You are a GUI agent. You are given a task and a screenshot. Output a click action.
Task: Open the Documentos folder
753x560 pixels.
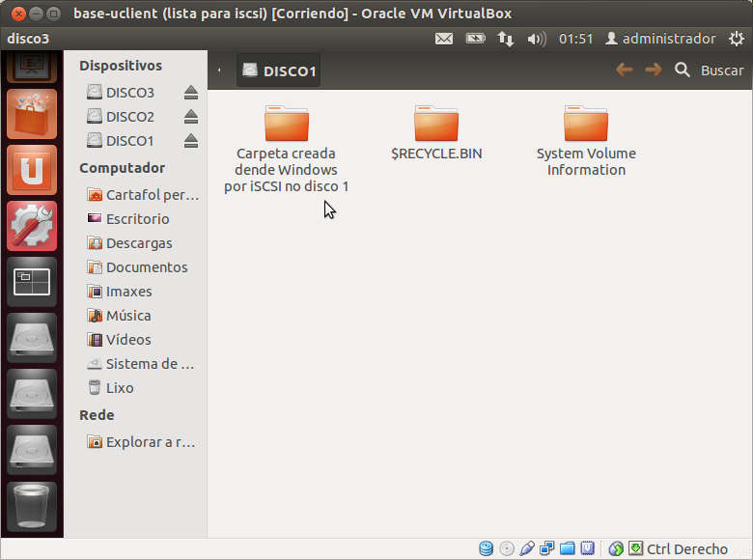tap(137, 267)
